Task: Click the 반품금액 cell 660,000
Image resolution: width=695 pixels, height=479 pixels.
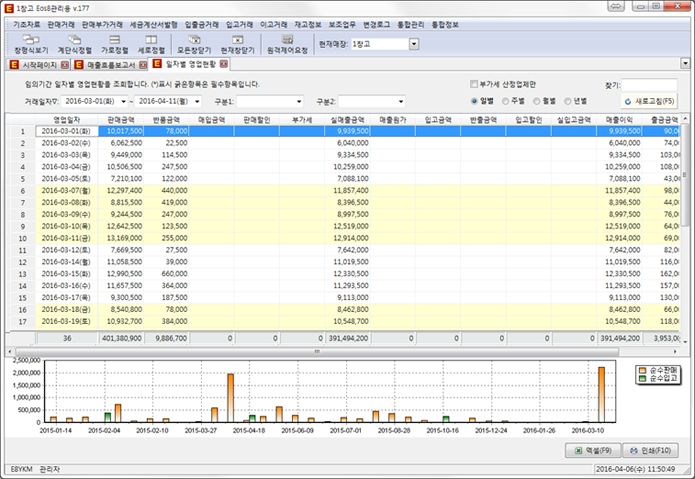Action: [x=166, y=274]
